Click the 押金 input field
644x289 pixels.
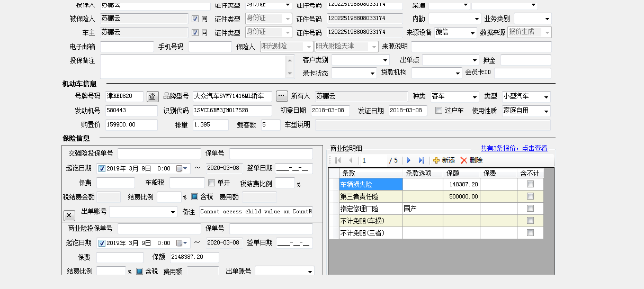(526, 60)
